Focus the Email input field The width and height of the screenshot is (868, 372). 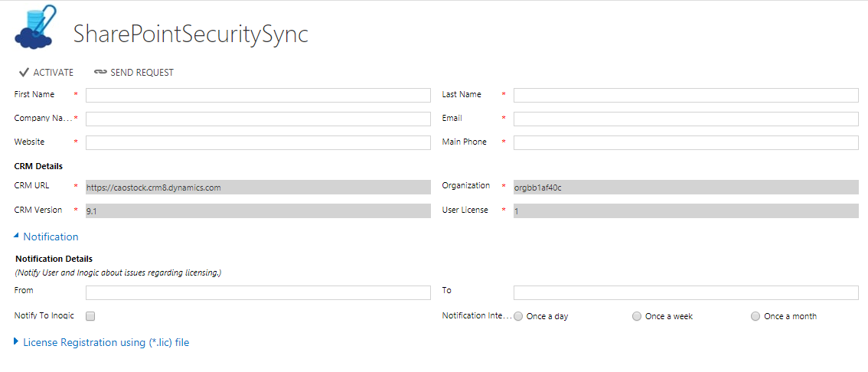click(686, 119)
